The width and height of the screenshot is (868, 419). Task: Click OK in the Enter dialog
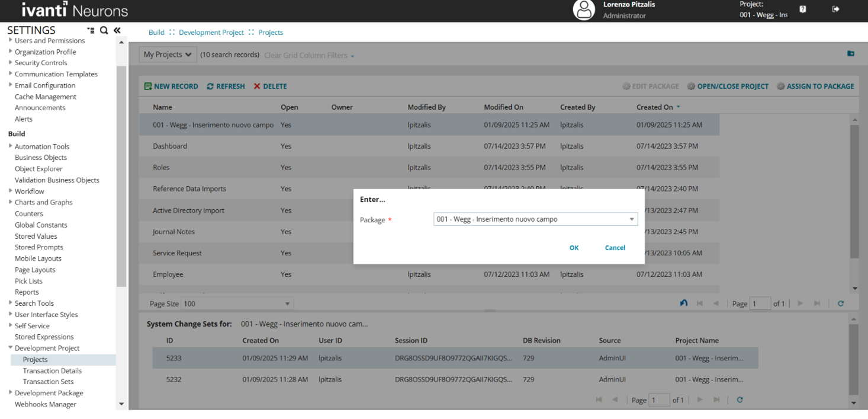pyautogui.click(x=574, y=248)
